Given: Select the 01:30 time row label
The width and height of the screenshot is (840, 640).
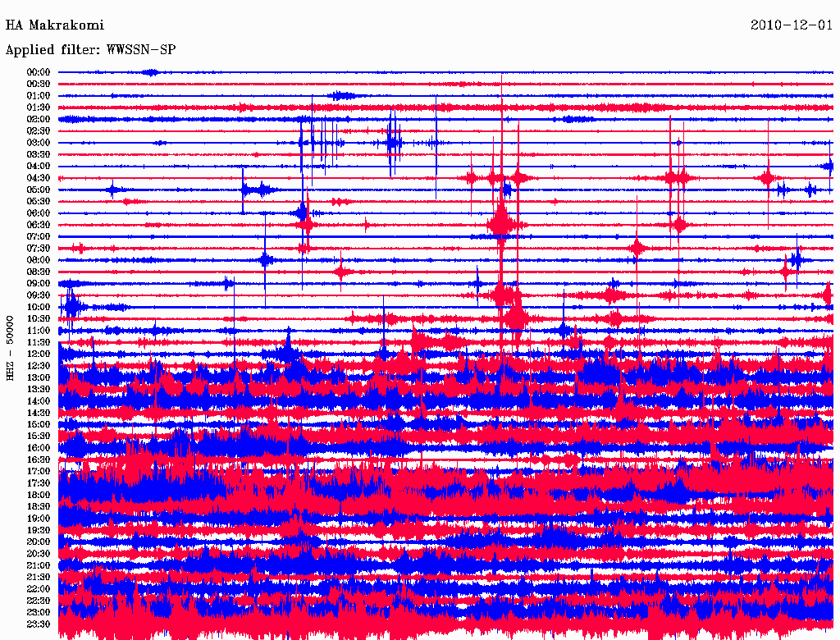Looking at the screenshot, I should pos(39,107).
